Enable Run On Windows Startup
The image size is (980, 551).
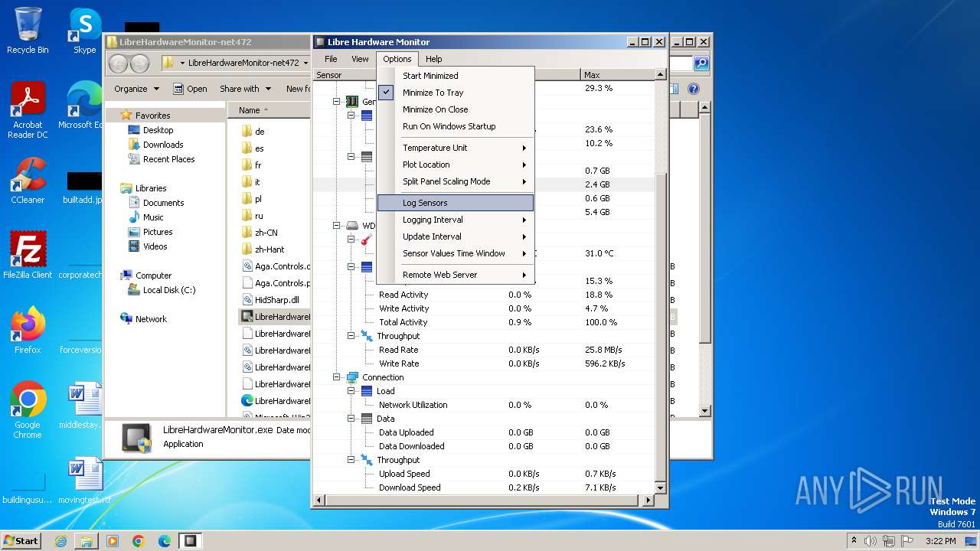pos(456,126)
